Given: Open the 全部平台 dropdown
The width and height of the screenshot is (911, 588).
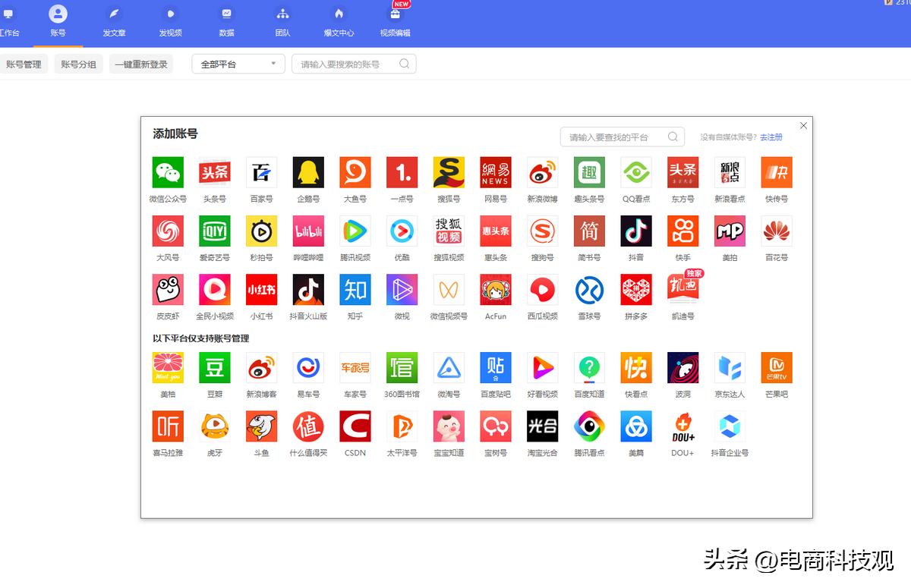Looking at the screenshot, I should 238,64.
